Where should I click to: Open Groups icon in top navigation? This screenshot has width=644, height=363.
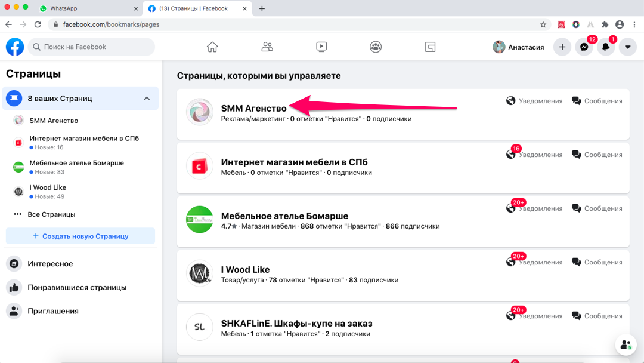pyautogui.click(x=376, y=47)
